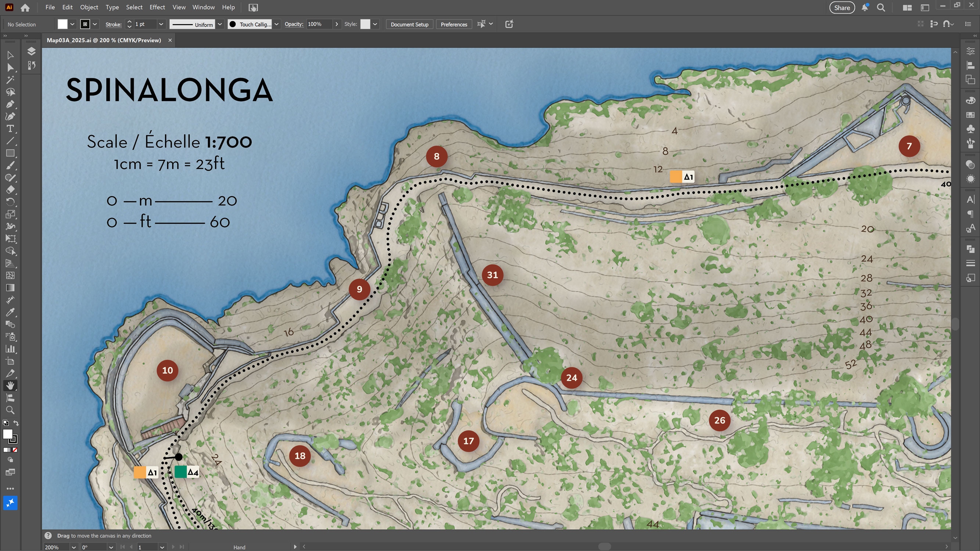Open the Symbols panel
Image resolution: width=980 pixels, height=551 pixels.
click(x=970, y=128)
